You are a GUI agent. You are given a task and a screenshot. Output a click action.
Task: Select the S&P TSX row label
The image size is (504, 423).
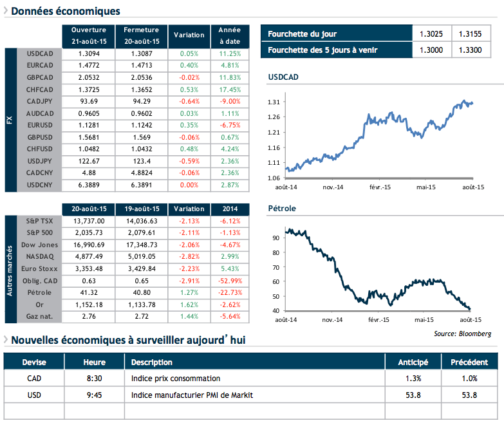[39, 221]
